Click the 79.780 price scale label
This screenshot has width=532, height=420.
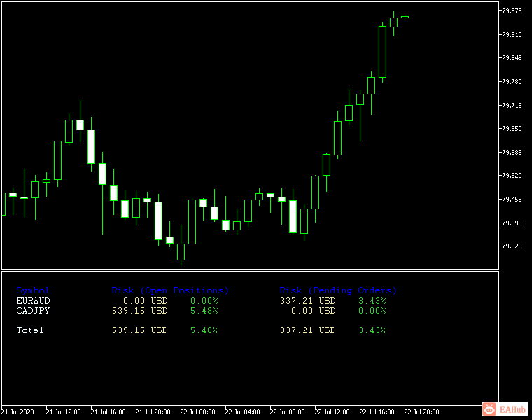[x=512, y=82]
